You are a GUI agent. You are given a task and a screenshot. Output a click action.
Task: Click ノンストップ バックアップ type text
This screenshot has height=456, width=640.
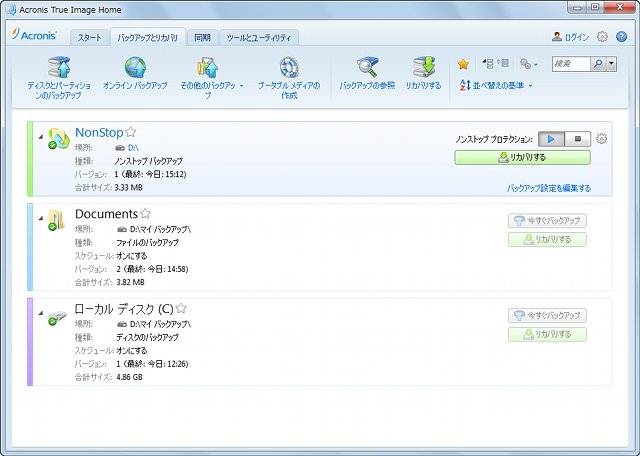149,161
